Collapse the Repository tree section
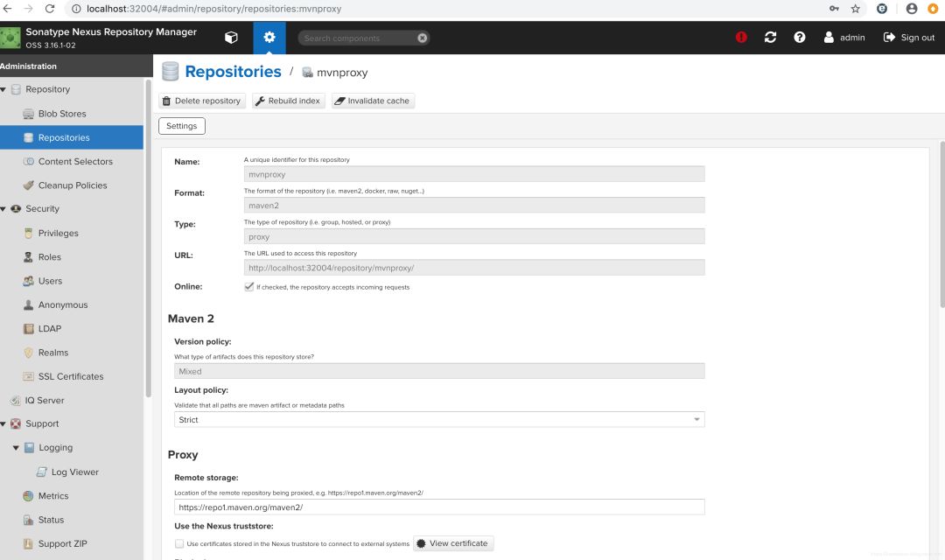The image size is (945, 560). (3, 90)
